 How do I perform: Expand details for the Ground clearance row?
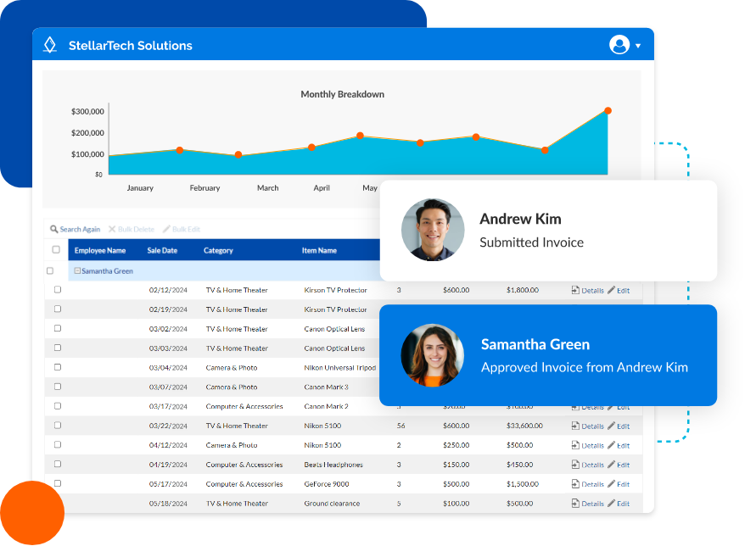pos(576,503)
